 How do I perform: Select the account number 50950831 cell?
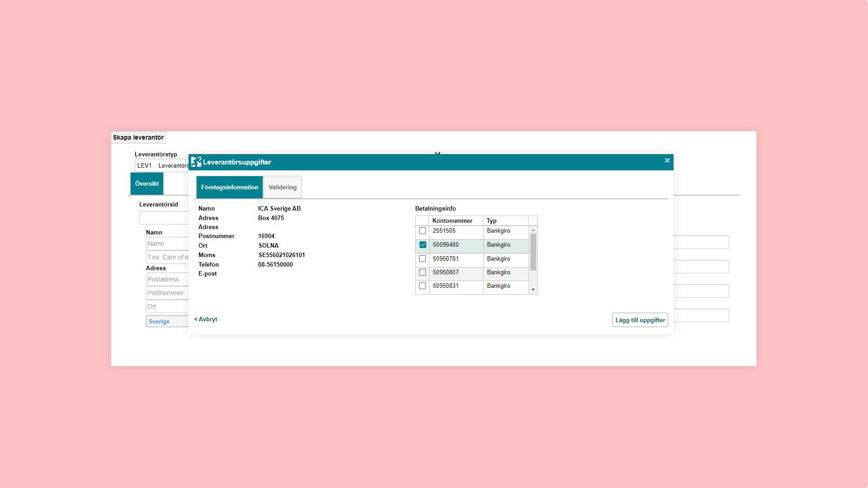(x=456, y=287)
